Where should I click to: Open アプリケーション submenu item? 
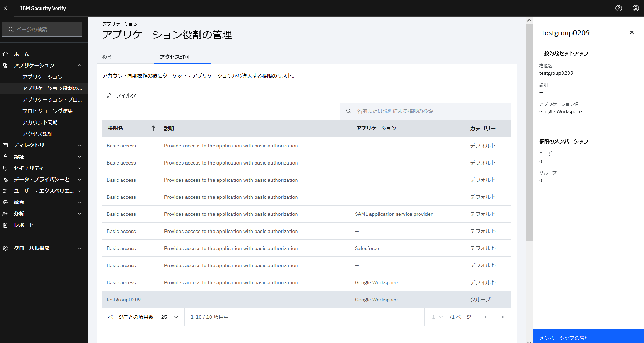[44, 77]
